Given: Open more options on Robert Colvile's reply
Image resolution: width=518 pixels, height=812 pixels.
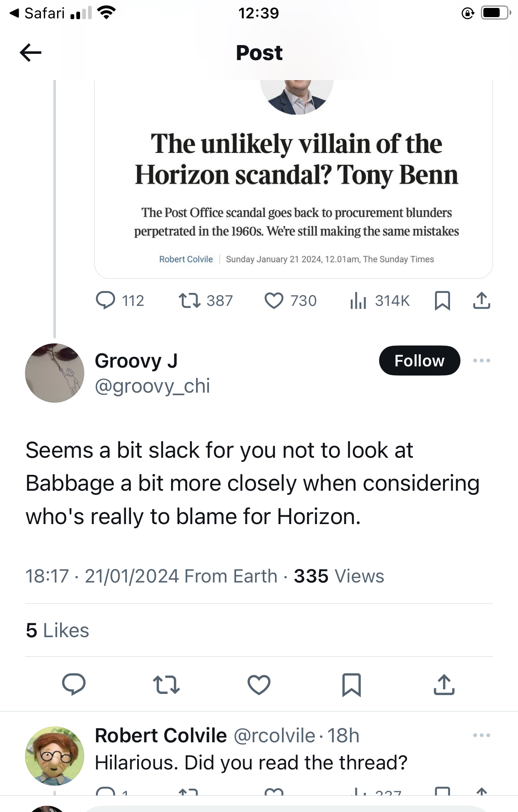Looking at the screenshot, I should pos(481,735).
